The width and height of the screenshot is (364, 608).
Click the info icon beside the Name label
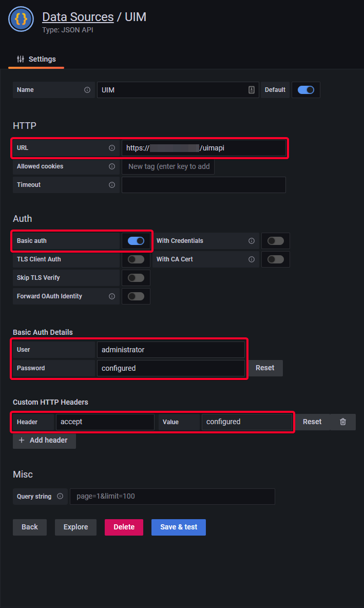pos(87,90)
